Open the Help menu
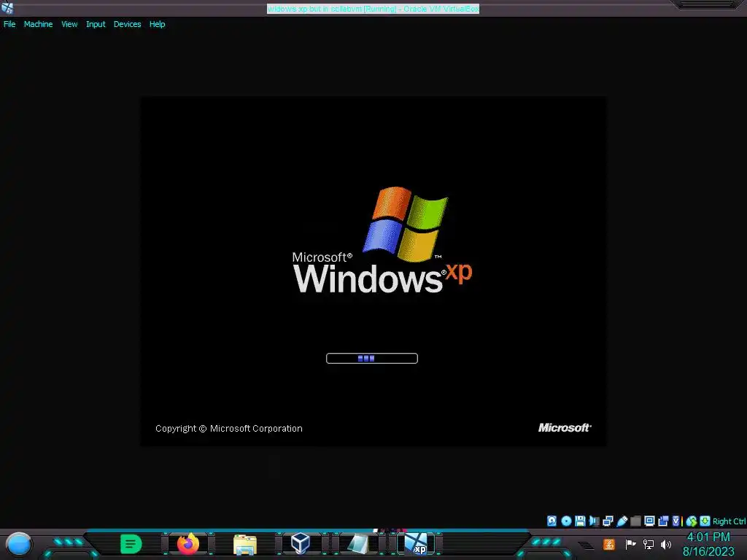This screenshot has height=560, width=747. click(158, 24)
